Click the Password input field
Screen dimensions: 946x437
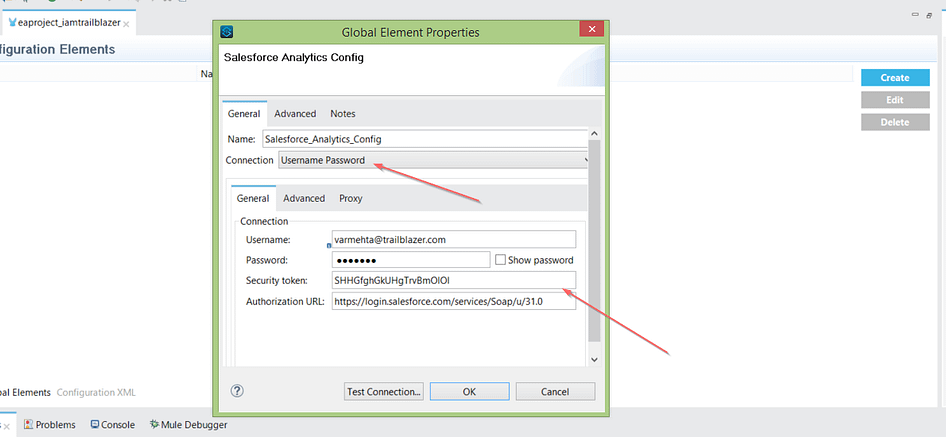(x=411, y=260)
